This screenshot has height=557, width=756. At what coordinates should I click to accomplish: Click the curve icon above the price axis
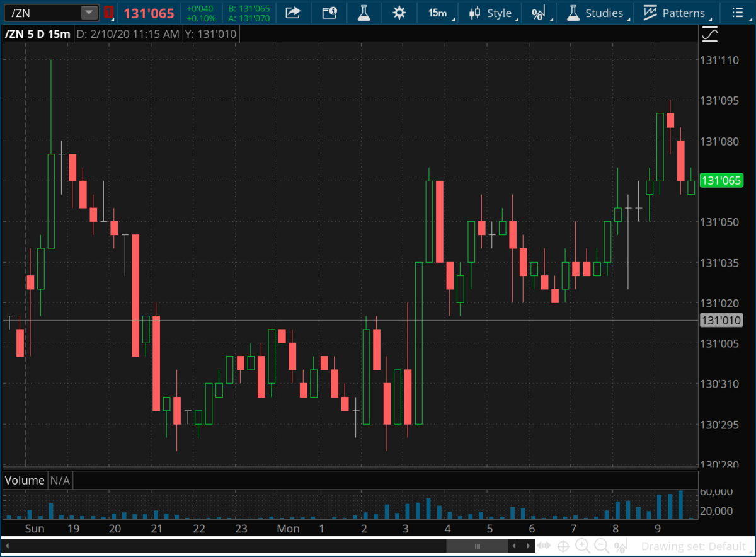pos(709,35)
